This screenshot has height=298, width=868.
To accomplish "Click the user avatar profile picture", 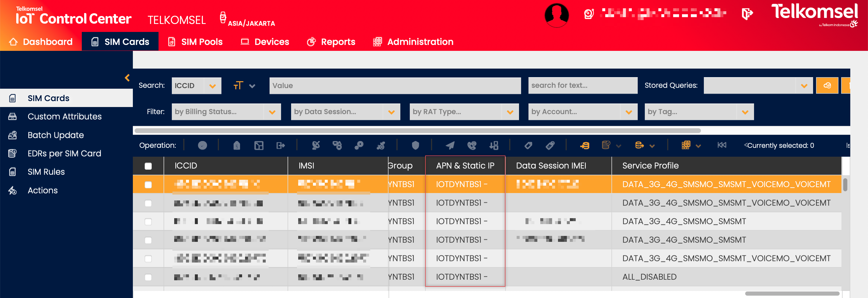I will pos(556,15).
